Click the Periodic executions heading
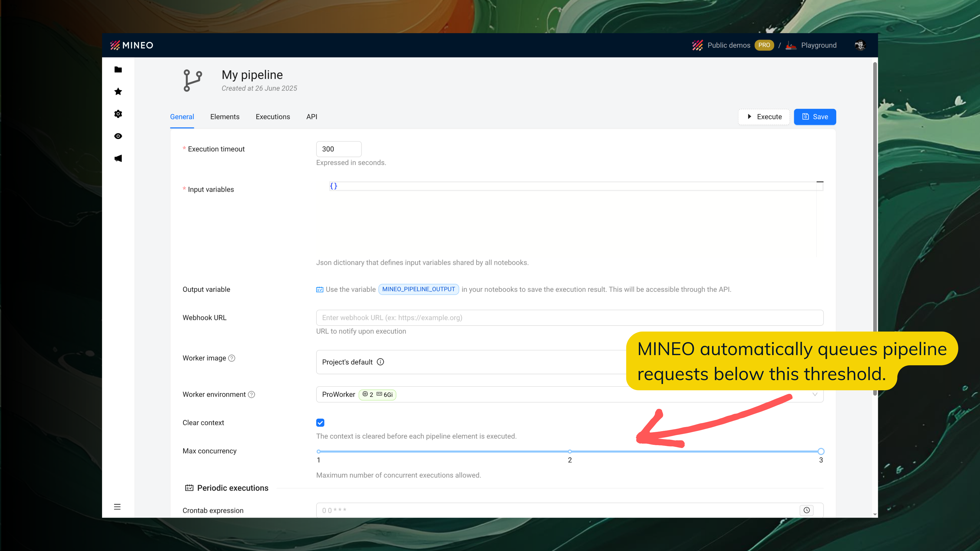This screenshot has width=980, height=551. coord(232,488)
